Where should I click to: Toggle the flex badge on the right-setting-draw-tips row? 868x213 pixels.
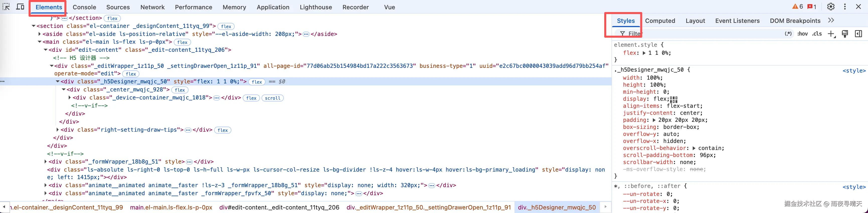[223, 130]
